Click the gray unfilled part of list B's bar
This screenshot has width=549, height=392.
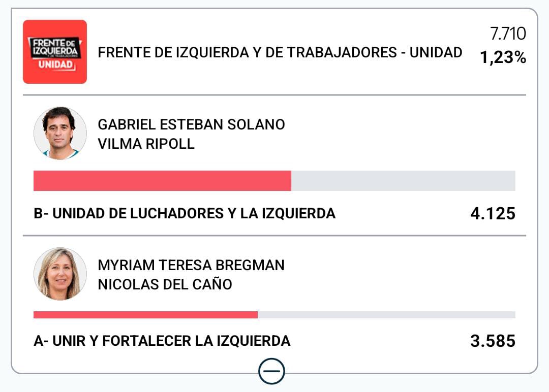[x=403, y=181]
